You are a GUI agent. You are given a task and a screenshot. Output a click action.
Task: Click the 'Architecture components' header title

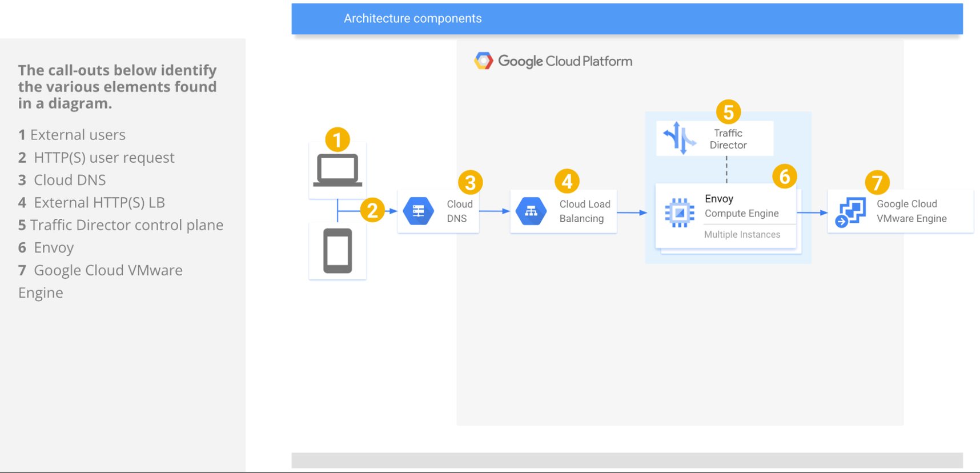click(x=413, y=18)
